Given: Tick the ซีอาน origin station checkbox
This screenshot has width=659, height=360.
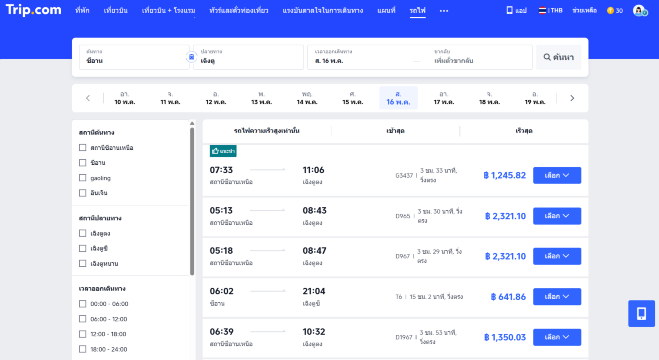Looking at the screenshot, I should pyautogui.click(x=82, y=163).
